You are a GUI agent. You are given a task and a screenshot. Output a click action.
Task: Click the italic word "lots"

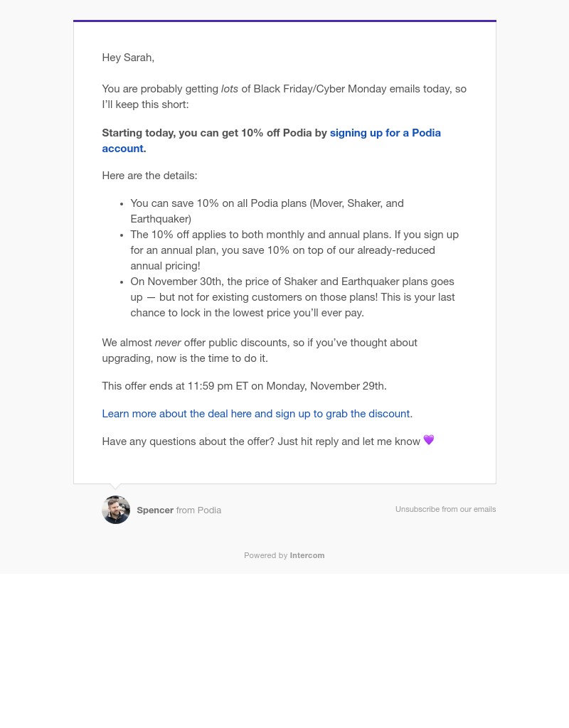click(x=230, y=89)
